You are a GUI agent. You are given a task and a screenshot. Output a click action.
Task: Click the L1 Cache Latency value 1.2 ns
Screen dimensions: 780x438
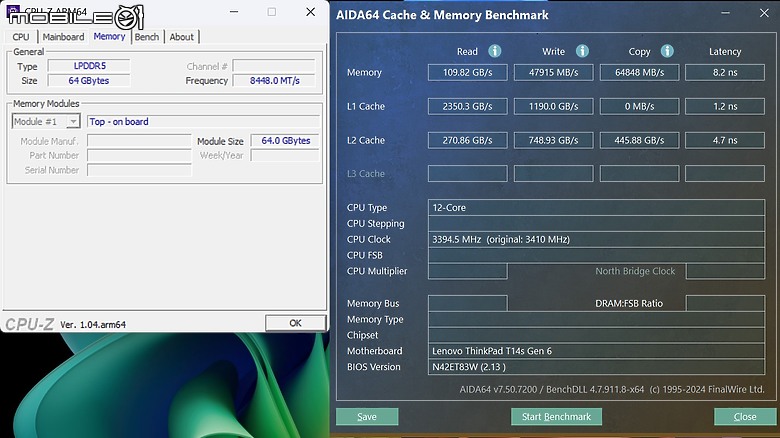click(725, 106)
